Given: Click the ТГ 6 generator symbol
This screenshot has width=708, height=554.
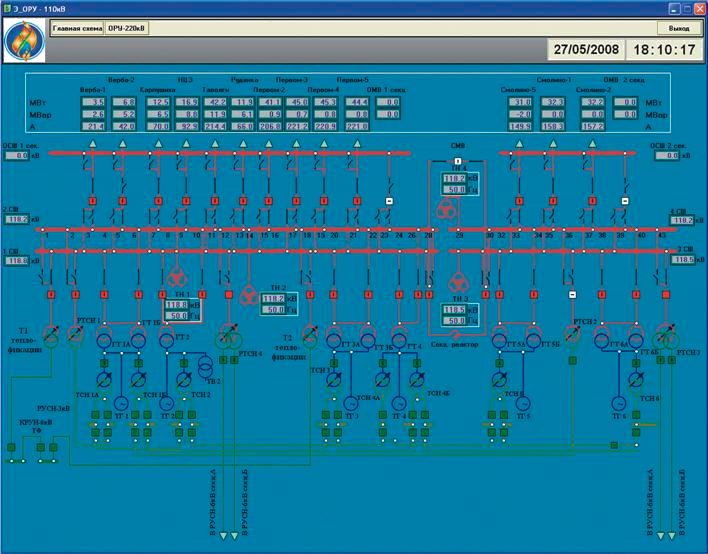Looking at the screenshot, I should (x=618, y=402).
